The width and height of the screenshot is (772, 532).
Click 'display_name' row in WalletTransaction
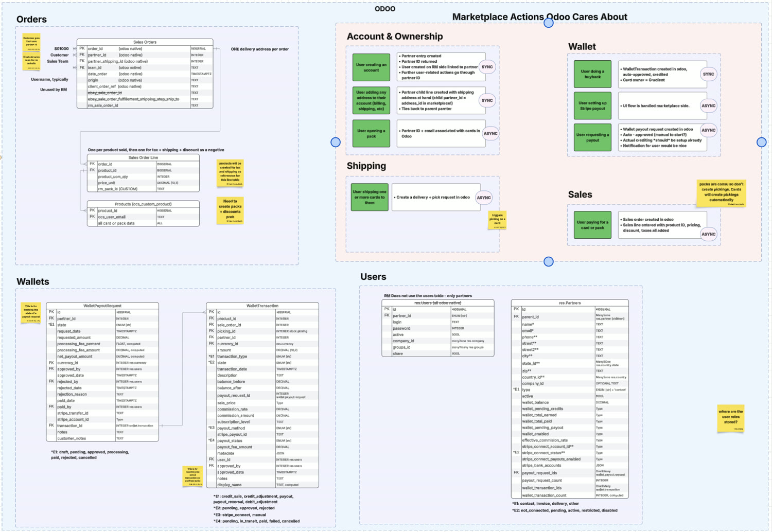(262, 485)
